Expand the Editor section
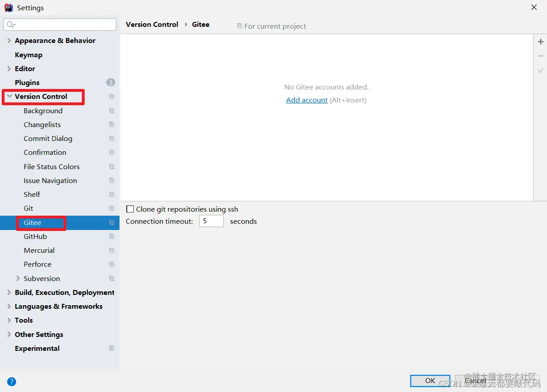This screenshot has width=547, height=392. pos(9,68)
